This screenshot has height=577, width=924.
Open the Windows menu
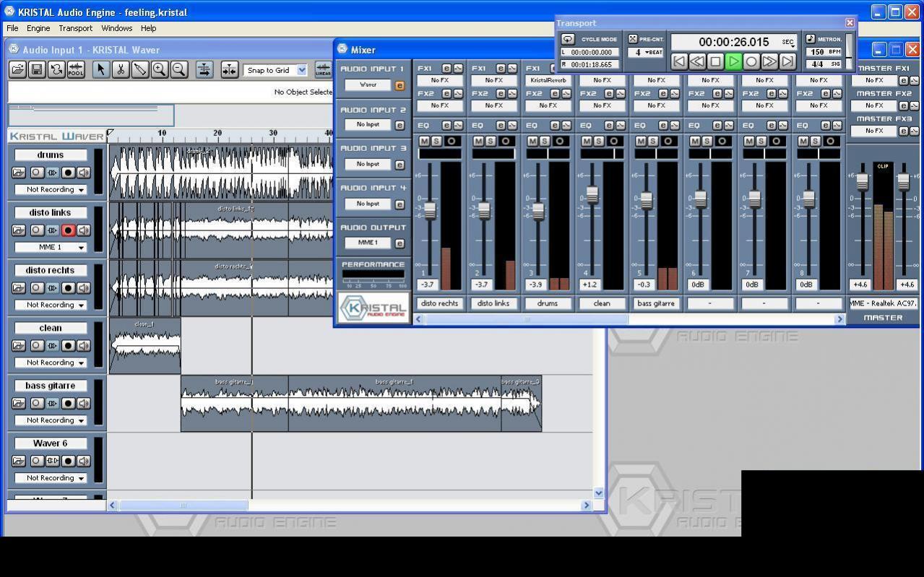point(117,28)
